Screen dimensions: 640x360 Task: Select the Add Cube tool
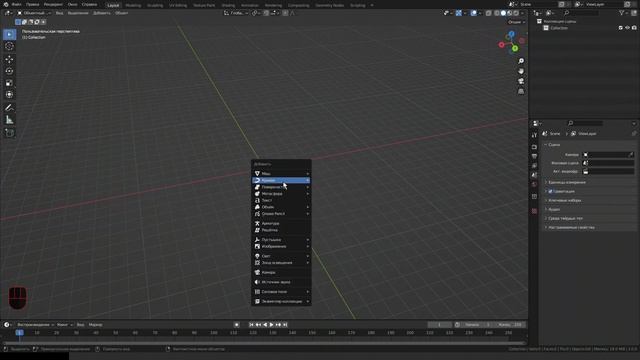[x=9, y=133]
